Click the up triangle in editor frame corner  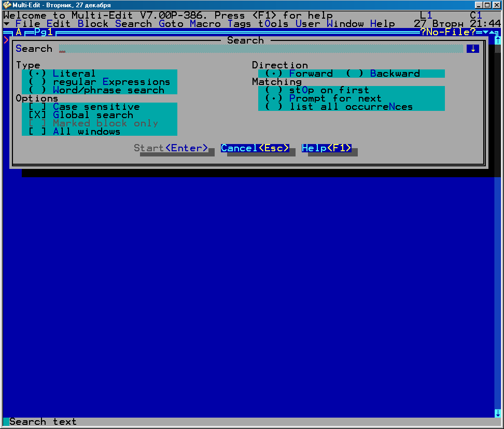[492, 32]
